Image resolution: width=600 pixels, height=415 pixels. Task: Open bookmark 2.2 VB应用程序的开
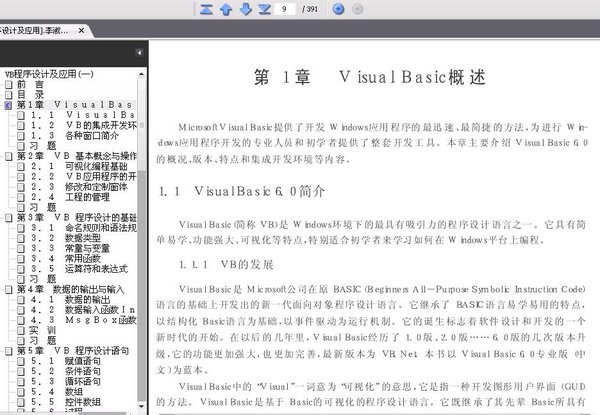click(x=83, y=176)
